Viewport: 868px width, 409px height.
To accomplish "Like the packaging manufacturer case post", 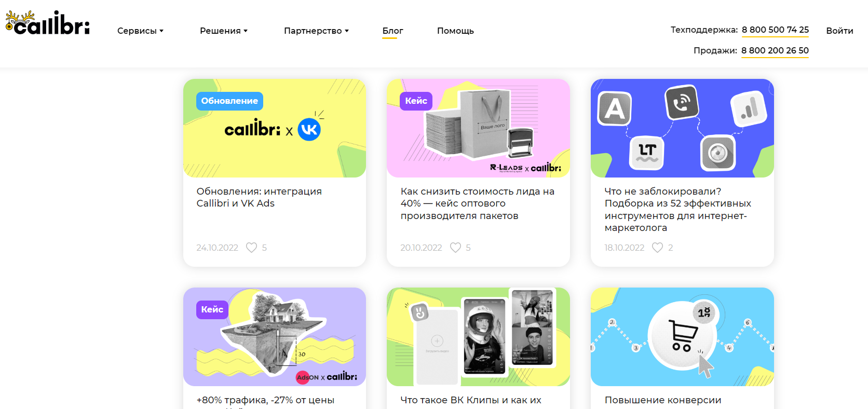I will (x=455, y=248).
